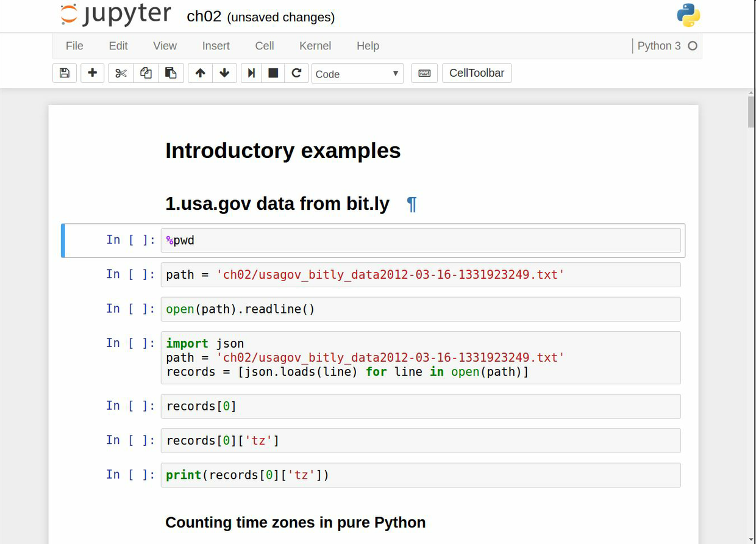Click into the %pwd code cell
This screenshot has width=756, height=544.
coord(421,240)
